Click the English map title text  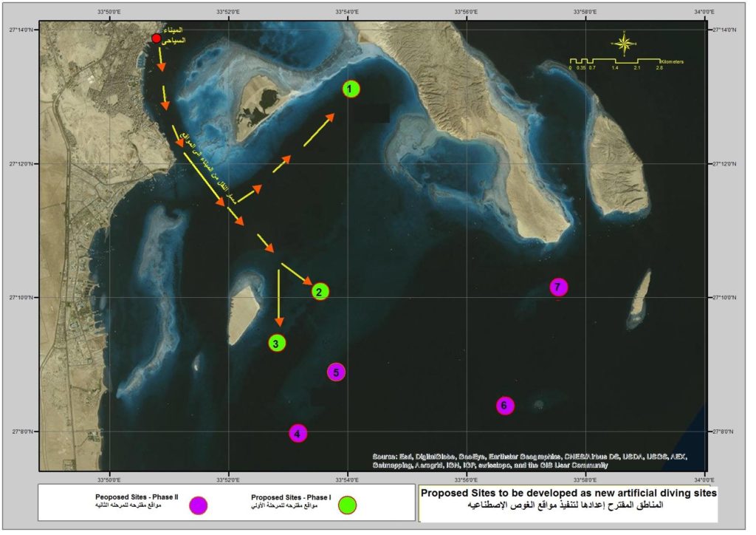pyautogui.click(x=568, y=493)
